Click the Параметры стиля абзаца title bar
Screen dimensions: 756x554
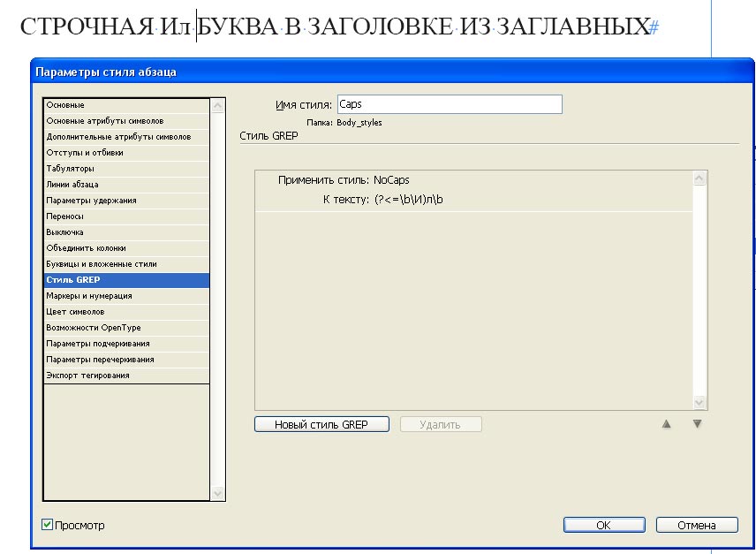pyautogui.click(x=392, y=72)
